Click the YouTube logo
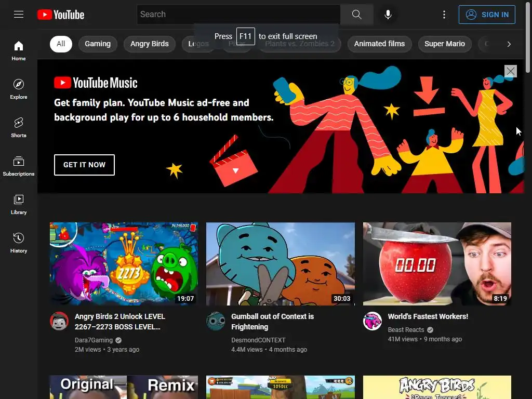 61,15
